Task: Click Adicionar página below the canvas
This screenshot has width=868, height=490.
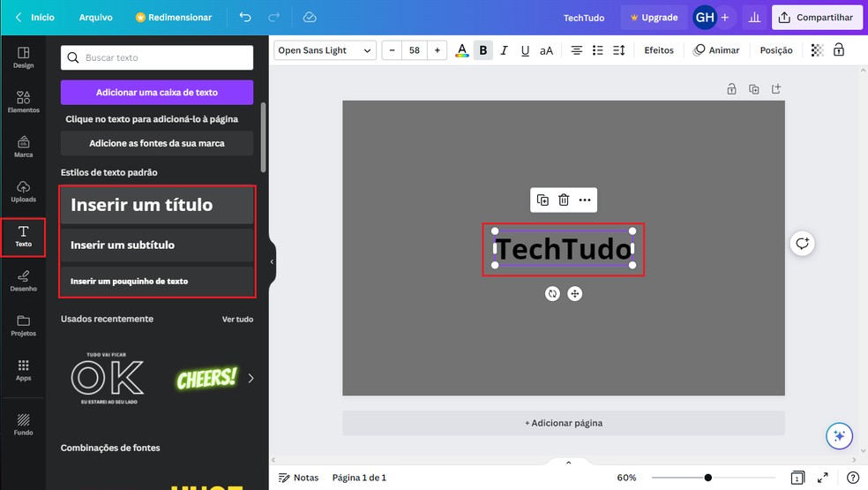Action: point(564,423)
